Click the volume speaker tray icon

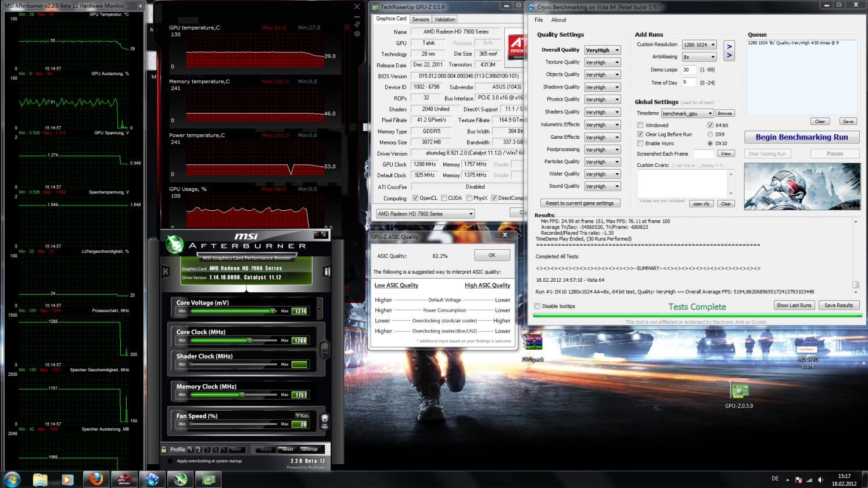point(820,480)
